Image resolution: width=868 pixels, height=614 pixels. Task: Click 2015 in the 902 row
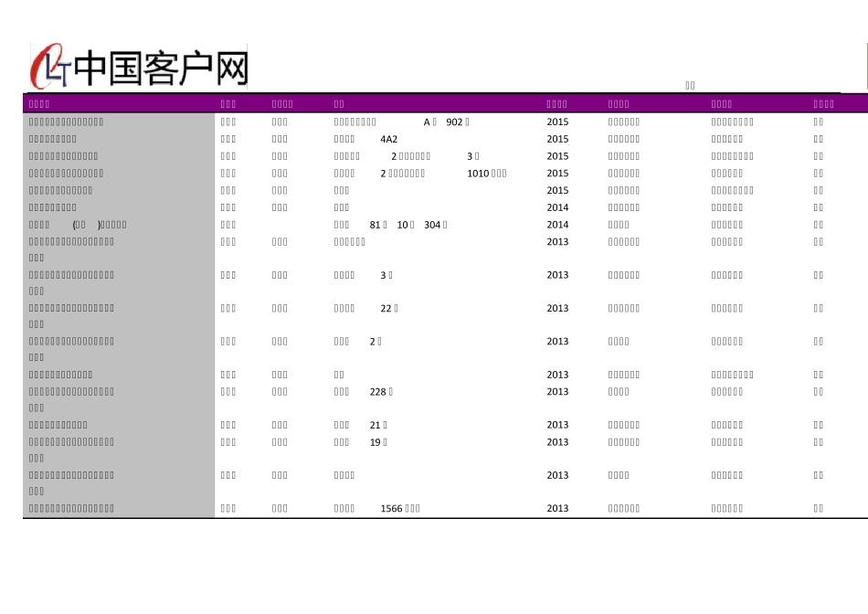click(557, 122)
